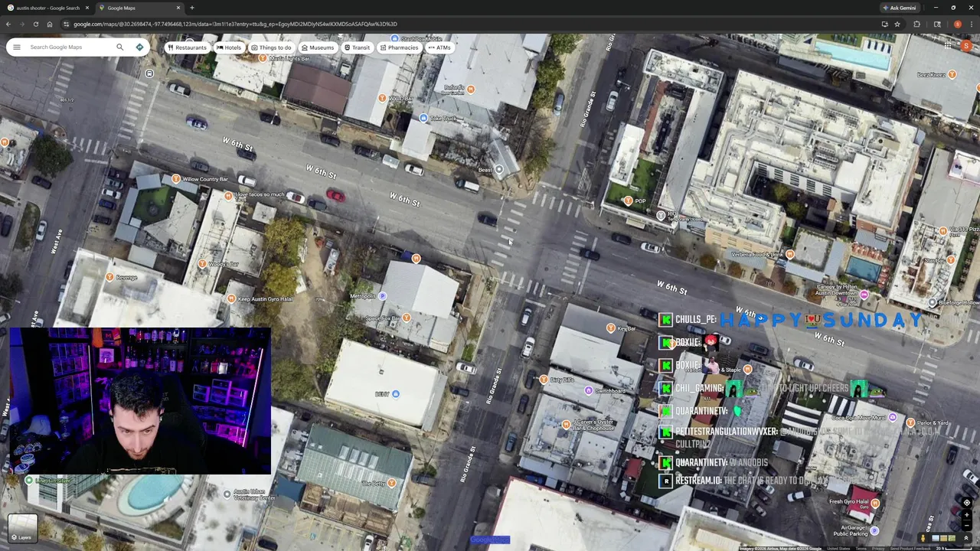Expand the imagery options chevron
The height and width of the screenshot is (551, 980).
coord(966,538)
